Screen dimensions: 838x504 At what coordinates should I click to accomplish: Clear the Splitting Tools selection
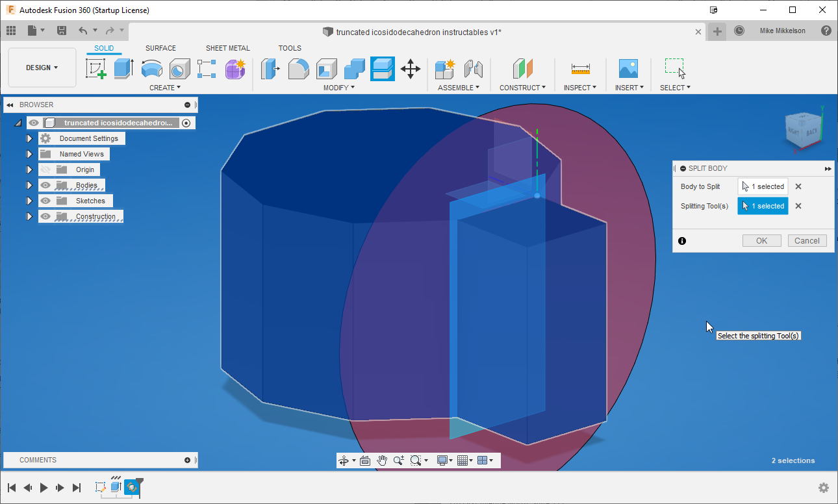pyautogui.click(x=798, y=206)
